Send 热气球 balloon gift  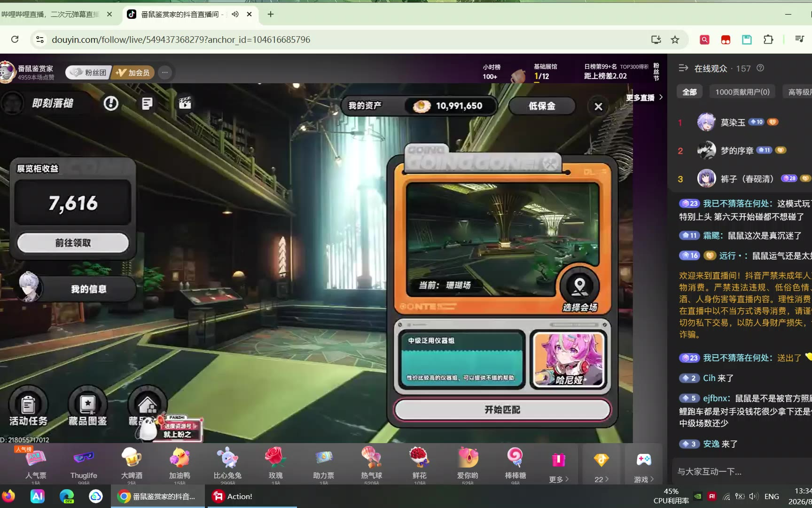point(372,464)
